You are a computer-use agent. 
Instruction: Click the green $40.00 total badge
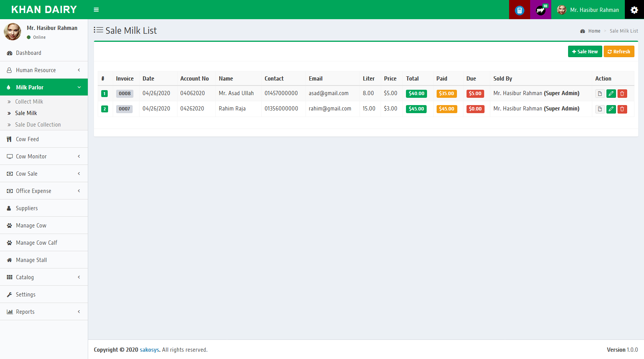[416, 94]
